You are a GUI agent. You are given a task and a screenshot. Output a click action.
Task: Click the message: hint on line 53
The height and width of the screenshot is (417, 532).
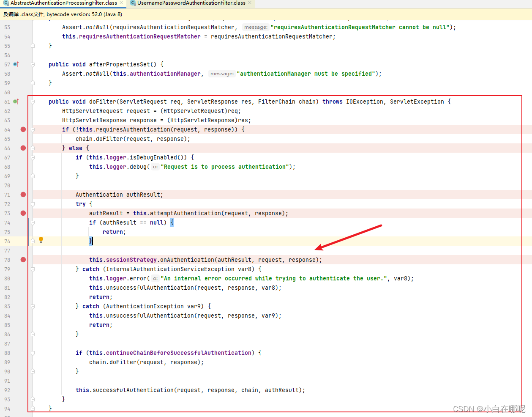pos(256,27)
